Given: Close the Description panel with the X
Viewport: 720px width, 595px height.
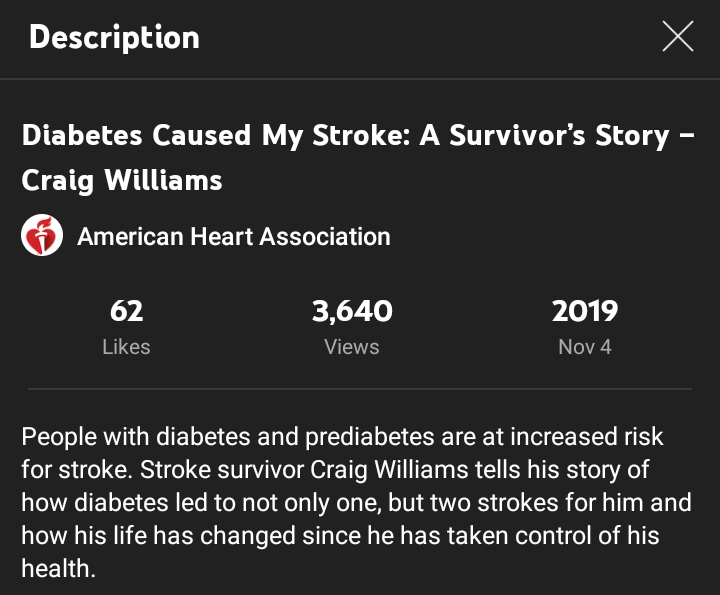Looking at the screenshot, I should (x=677, y=37).
